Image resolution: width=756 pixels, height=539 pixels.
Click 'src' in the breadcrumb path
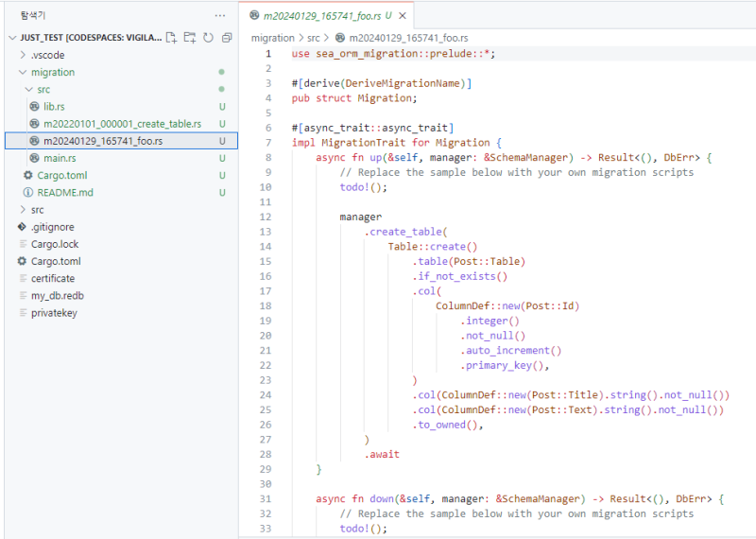pos(315,38)
